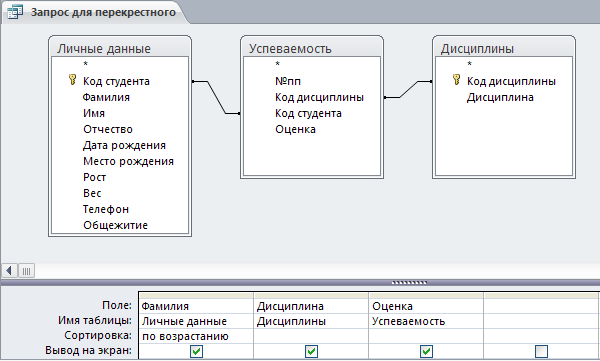Select Код студента in Личные данные table
600x361 pixels.
[x=116, y=81]
